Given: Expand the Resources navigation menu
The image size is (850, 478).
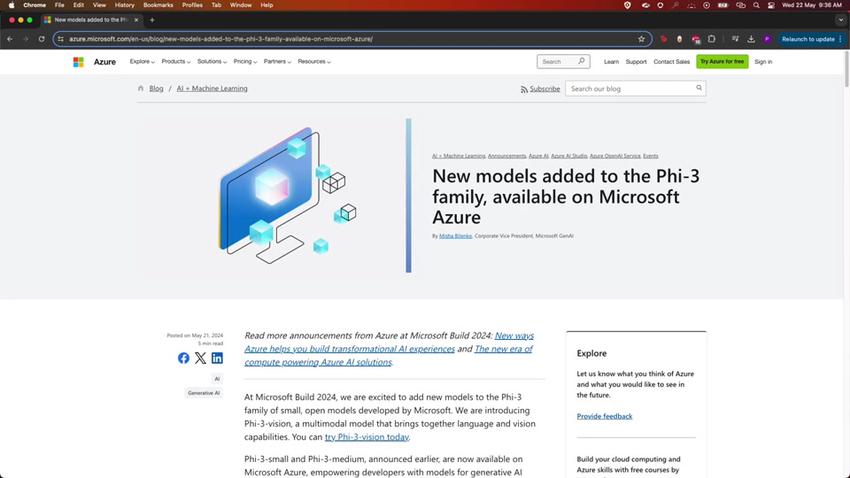Looking at the screenshot, I should 314,62.
